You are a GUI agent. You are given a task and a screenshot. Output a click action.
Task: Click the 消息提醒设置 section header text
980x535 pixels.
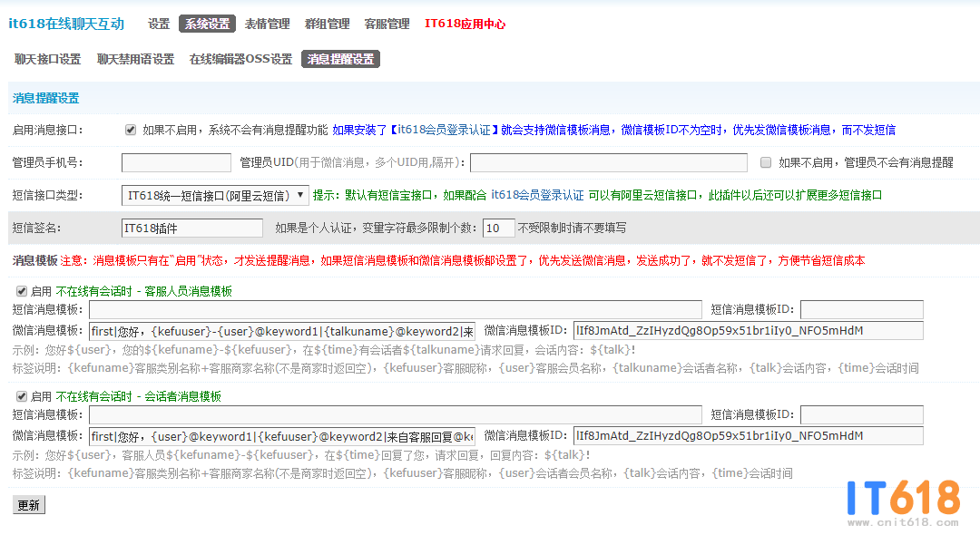click(45, 98)
